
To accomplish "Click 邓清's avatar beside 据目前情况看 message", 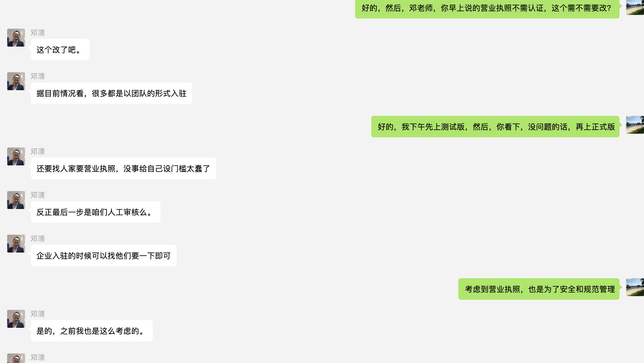I will (x=16, y=81).
